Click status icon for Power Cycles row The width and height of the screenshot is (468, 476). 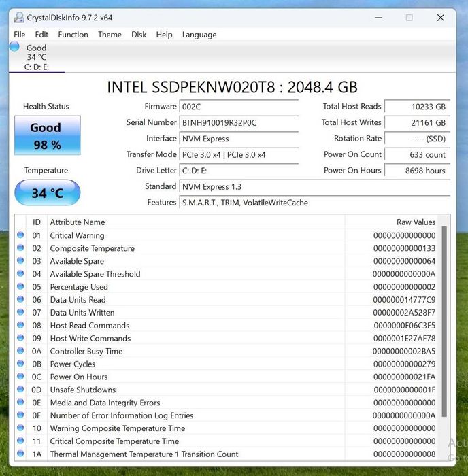tap(20, 363)
